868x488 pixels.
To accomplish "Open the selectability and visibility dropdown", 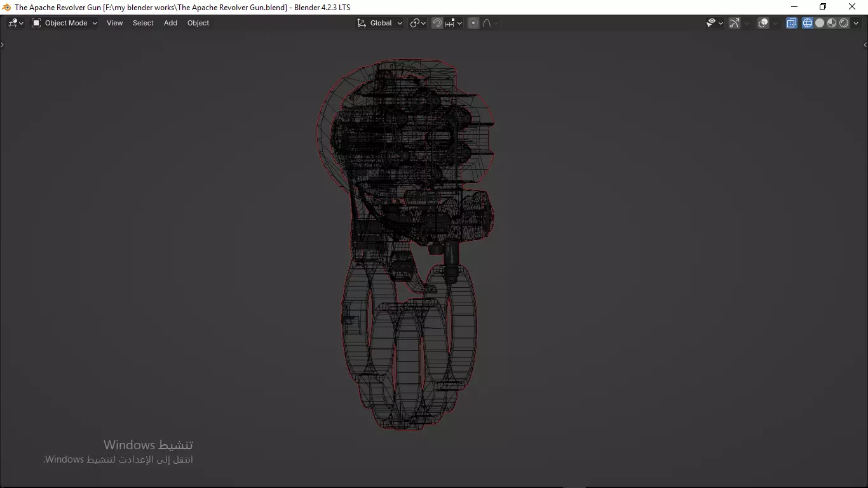I will point(715,23).
